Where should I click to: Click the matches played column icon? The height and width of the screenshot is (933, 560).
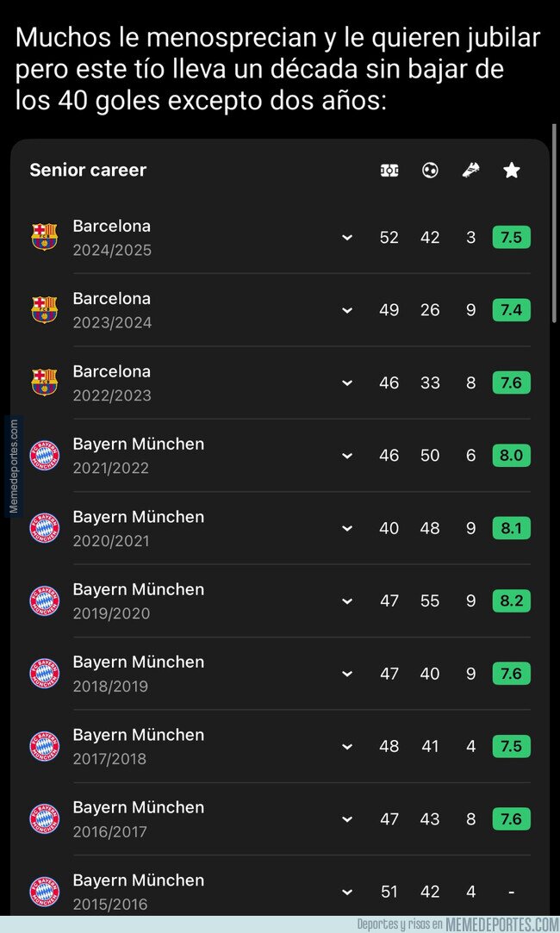point(389,171)
